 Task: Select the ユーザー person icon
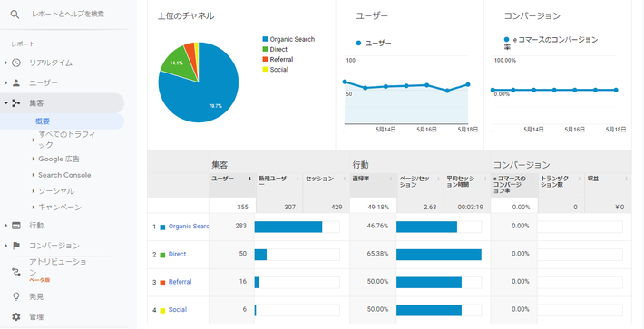[x=16, y=82]
